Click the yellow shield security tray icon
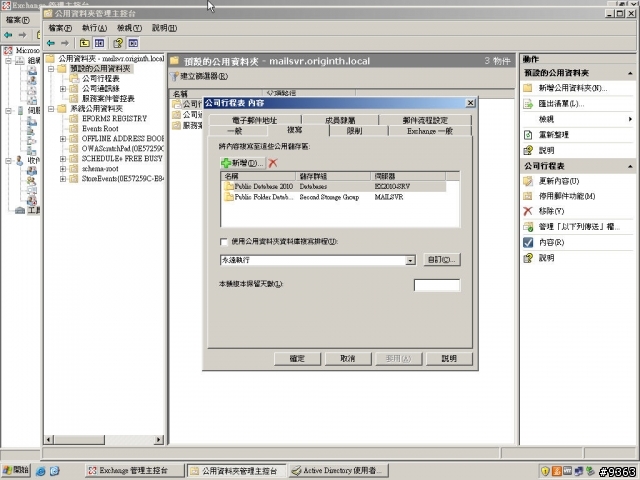This screenshot has width=640, height=480. [x=545, y=471]
